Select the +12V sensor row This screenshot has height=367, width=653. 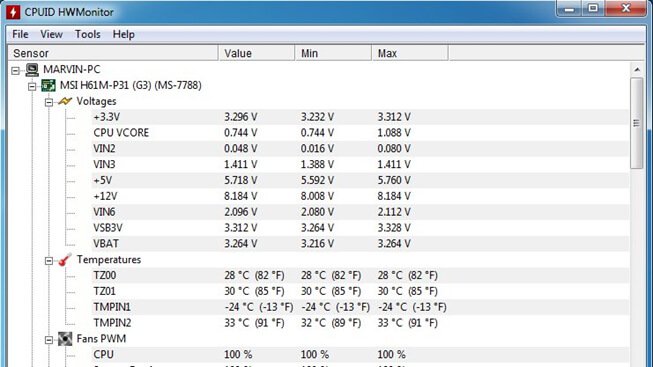pyautogui.click(x=360, y=196)
